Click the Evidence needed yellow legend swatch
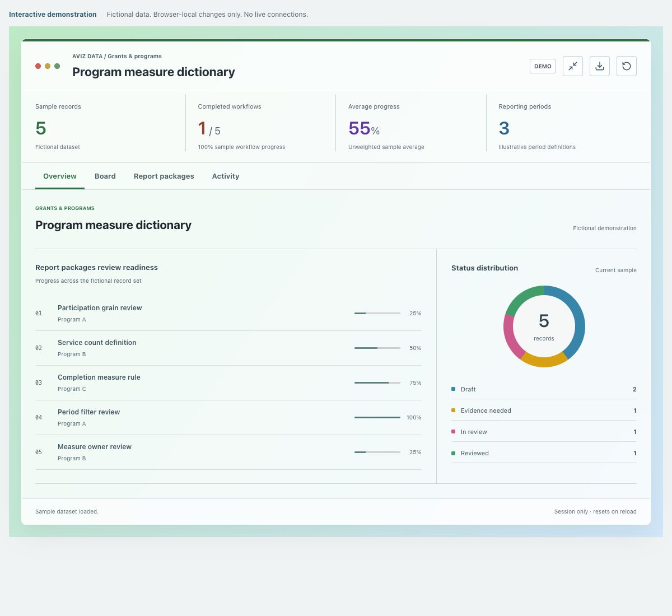 pyautogui.click(x=453, y=410)
